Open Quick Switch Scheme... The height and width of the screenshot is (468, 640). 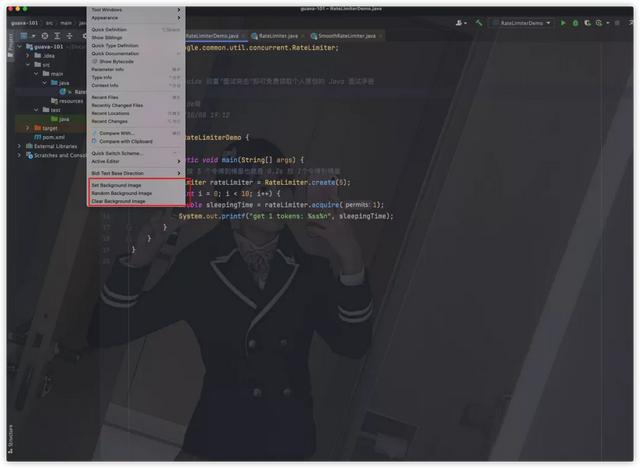pyautogui.click(x=136, y=153)
